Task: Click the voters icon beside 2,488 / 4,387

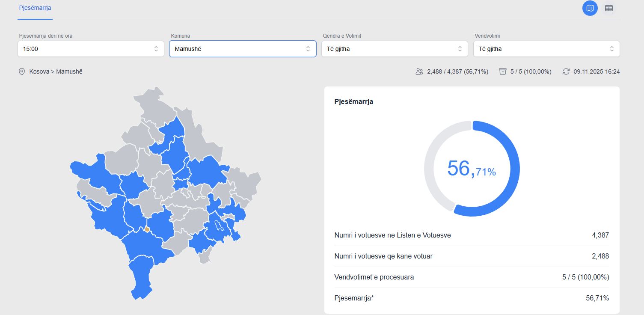Action: [x=419, y=71]
